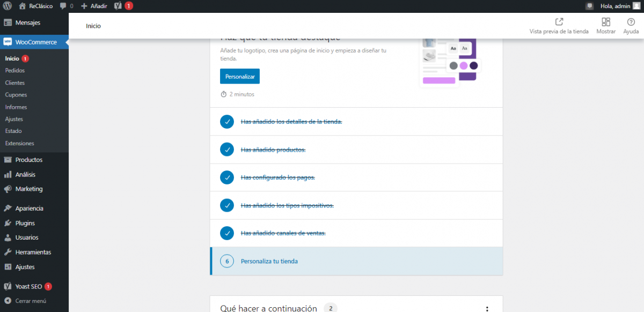
Task: Click checkmark for Has añadido productos
Action: coord(227,150)
